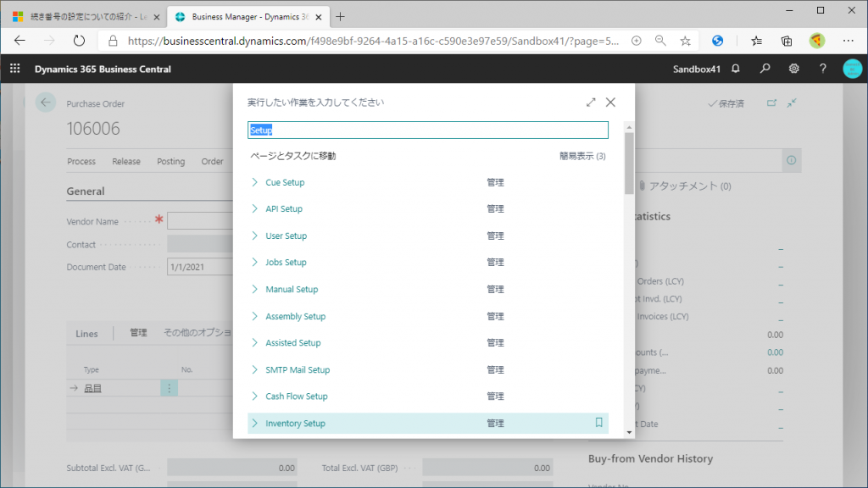
Task: Add this page to favorites with star
Action: coord(685,41)
